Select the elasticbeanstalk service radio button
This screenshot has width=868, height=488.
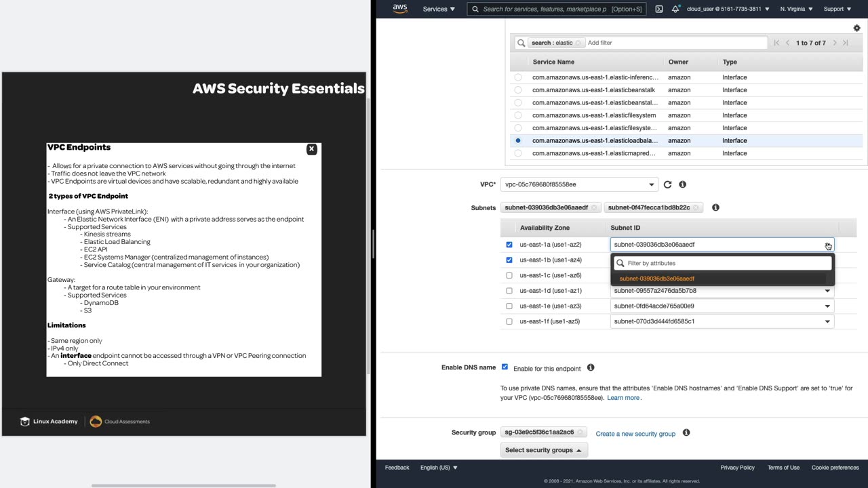tap(518, 90)
